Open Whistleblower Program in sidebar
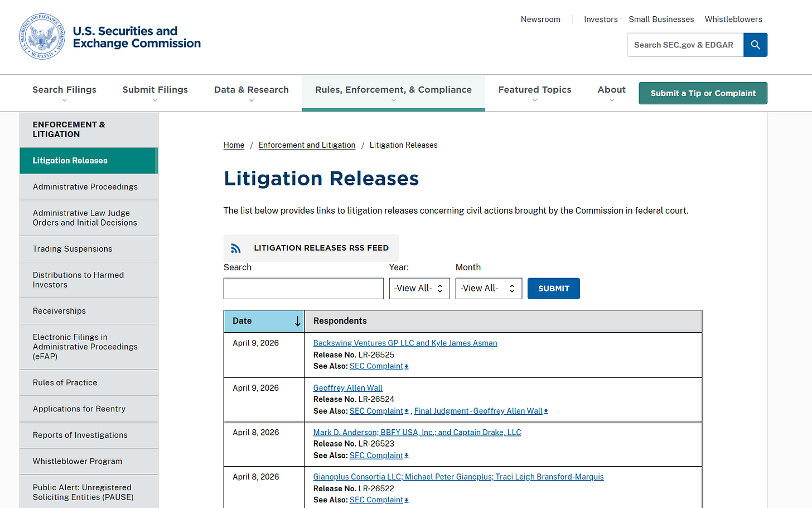Viewport: 812px width, 508px height. (89, 462)
